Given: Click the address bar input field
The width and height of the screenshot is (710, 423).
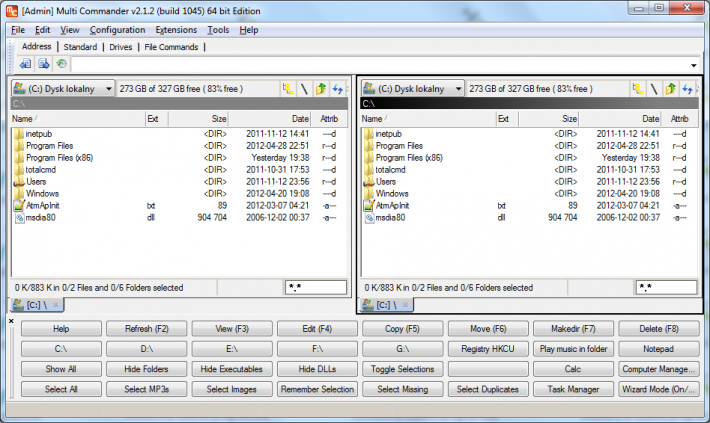Looking at the screenshot, I should (x=379, y=64).
